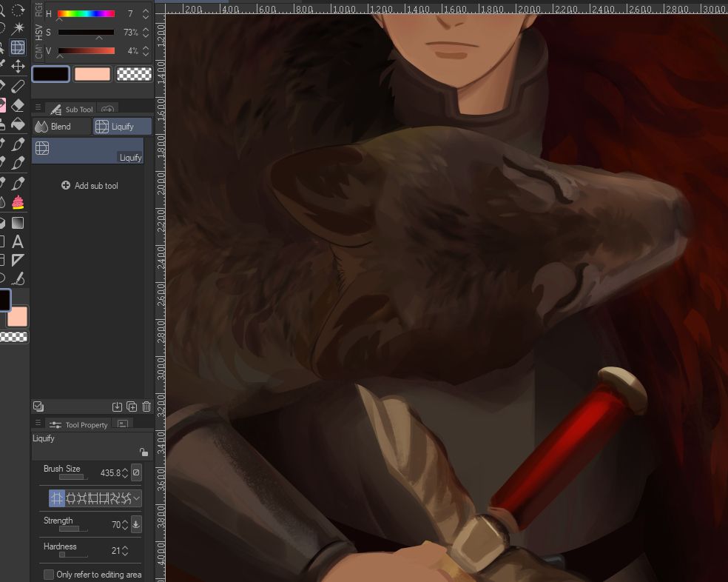Select the Gradient tool
Image resolution: width=728 pixels, height=582 pixels.
18,223
